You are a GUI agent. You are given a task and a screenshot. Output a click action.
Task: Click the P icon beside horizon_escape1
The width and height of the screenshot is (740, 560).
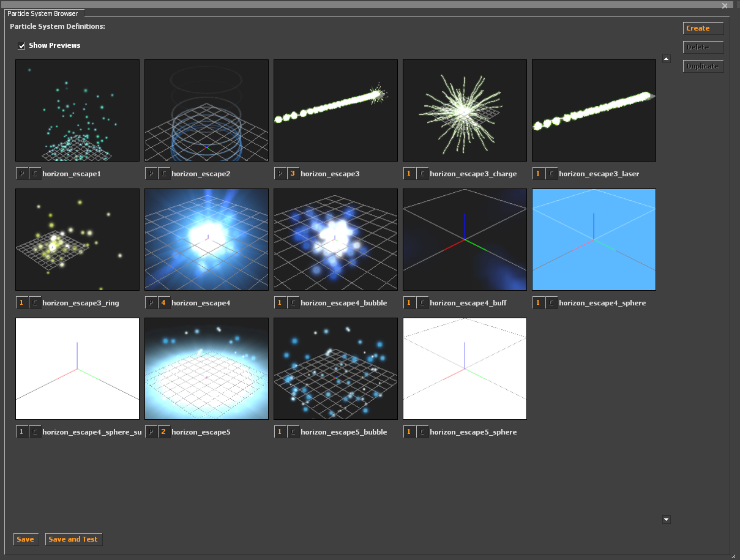[x=22, y=174]
